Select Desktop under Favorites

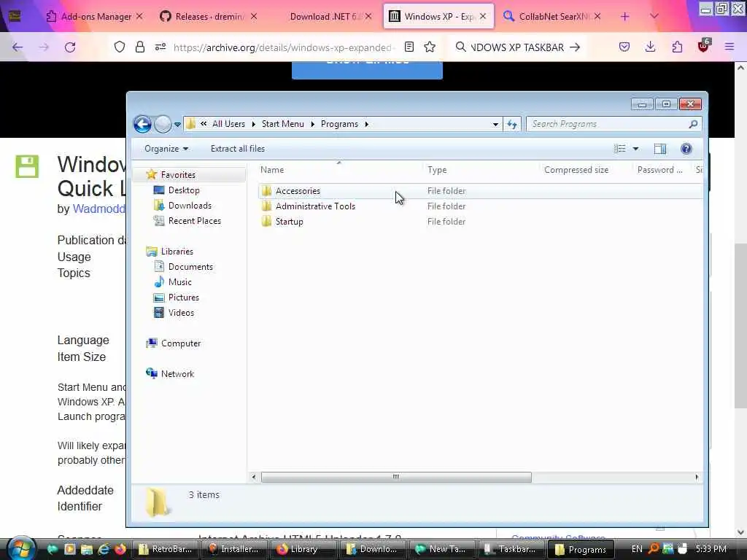(x=184, y=190)
